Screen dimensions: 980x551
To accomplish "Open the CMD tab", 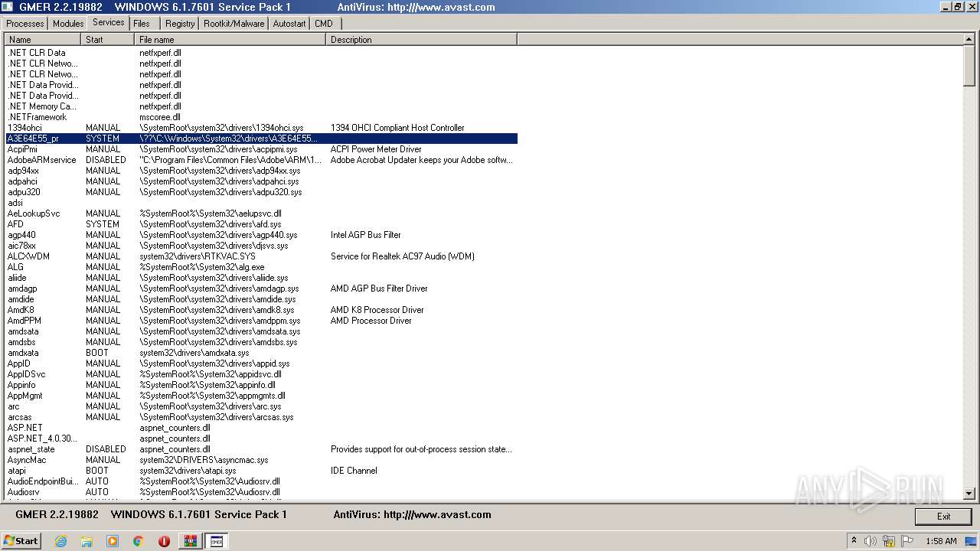I will click(324, 24).
